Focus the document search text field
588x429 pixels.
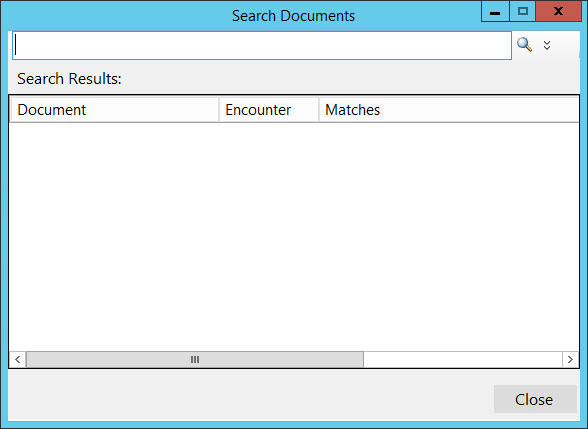tap(262, 45)
